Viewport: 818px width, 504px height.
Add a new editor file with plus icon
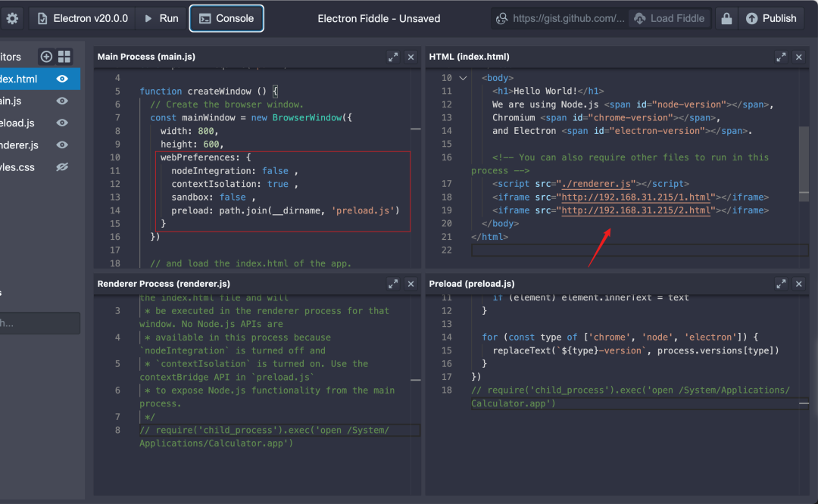46,56
